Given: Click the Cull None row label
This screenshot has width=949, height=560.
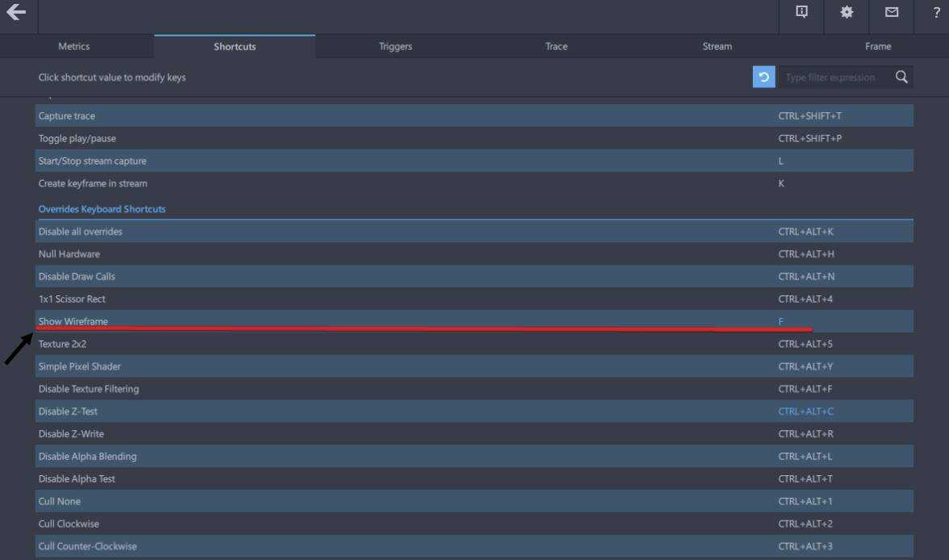Looking at the screenshot, I should click(60, 501).
